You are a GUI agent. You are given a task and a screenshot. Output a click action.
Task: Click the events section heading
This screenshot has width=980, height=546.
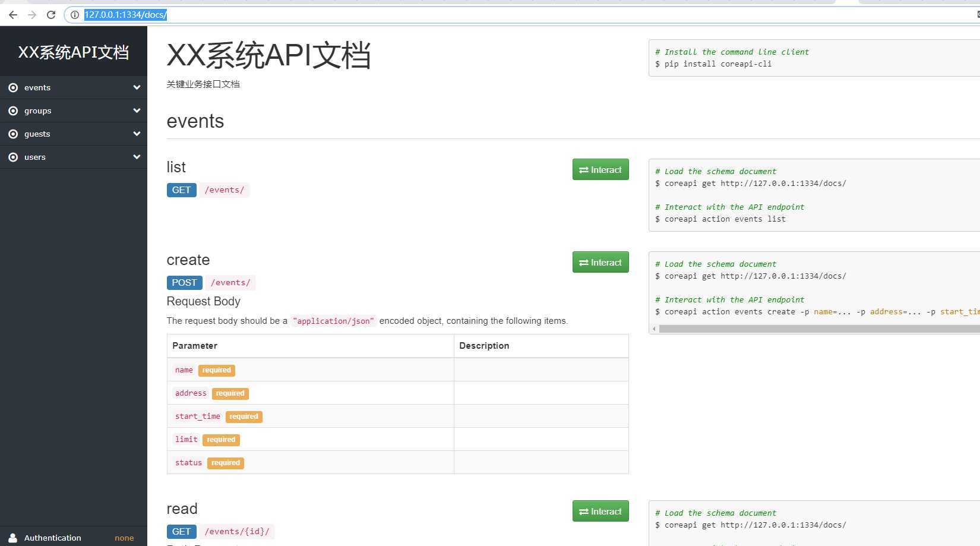195,121
